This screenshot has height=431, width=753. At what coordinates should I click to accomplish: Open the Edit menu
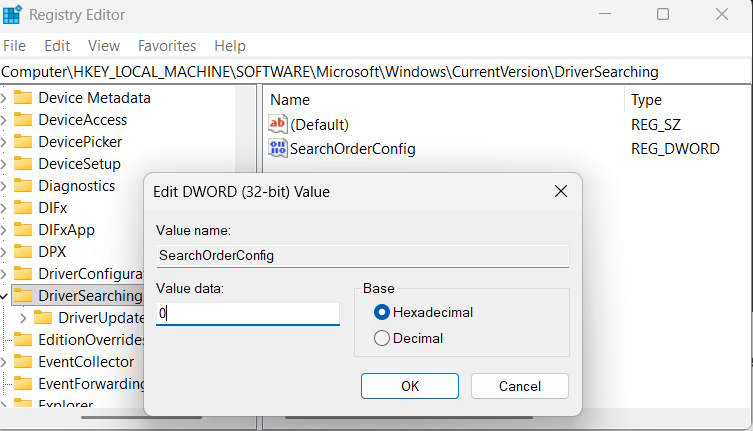(57, 46)
